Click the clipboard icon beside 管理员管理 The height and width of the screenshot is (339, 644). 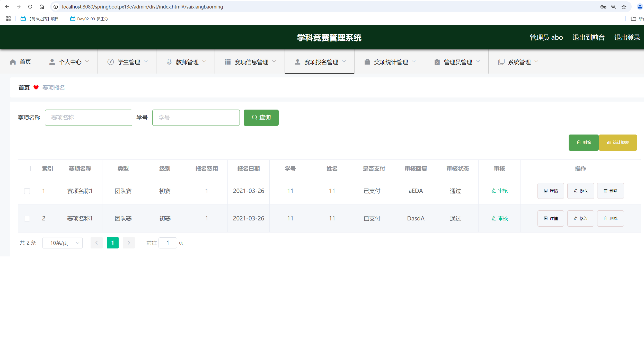pyautogui.click(x=437, y=62)
